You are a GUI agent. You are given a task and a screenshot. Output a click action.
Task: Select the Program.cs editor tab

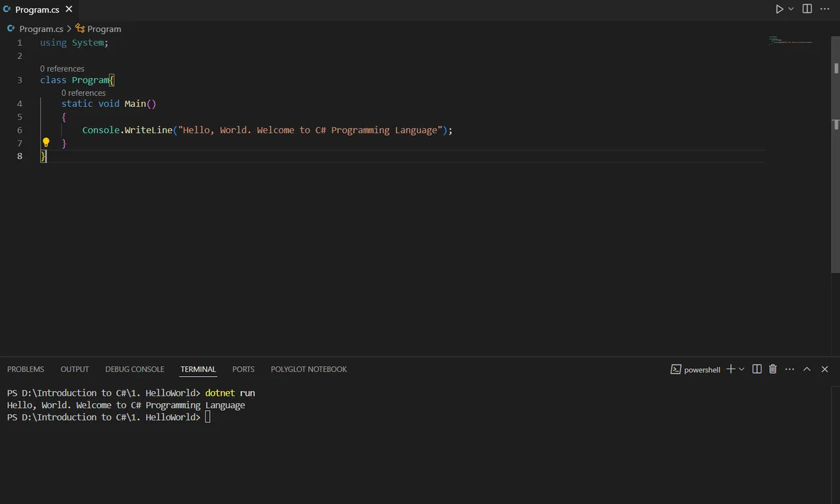(38, 10)
